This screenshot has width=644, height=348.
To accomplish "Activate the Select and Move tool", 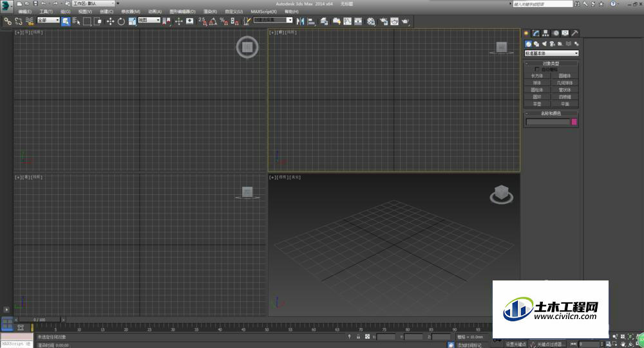I will [110, 21].
